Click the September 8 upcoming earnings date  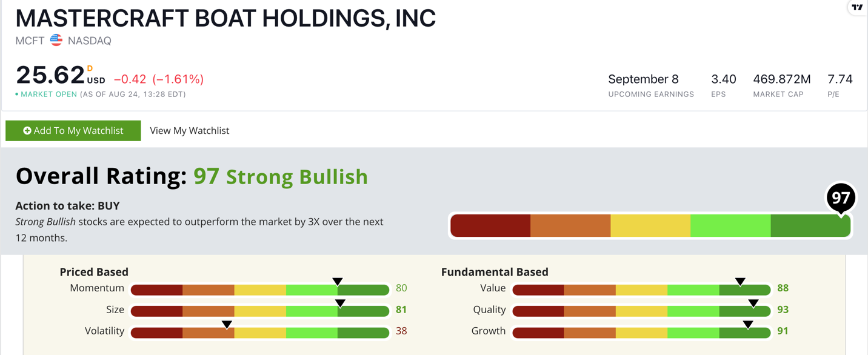tap(643, 79)
